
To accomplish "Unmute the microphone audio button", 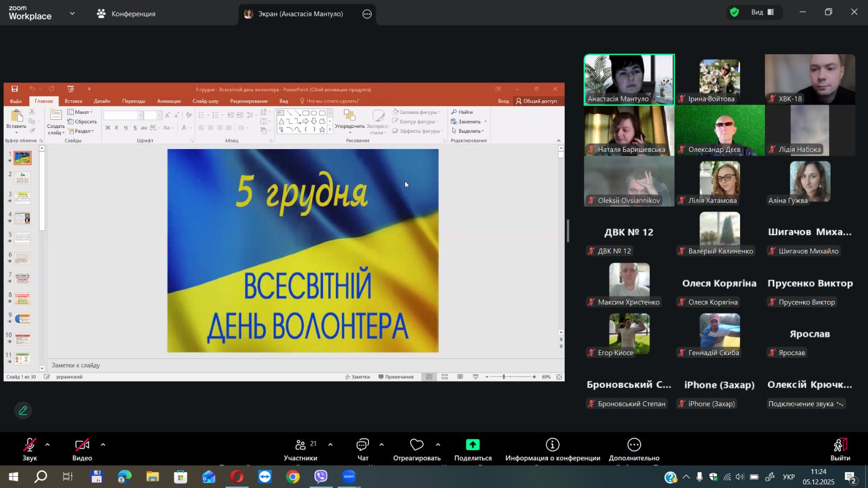I will [x=30, y=445].
